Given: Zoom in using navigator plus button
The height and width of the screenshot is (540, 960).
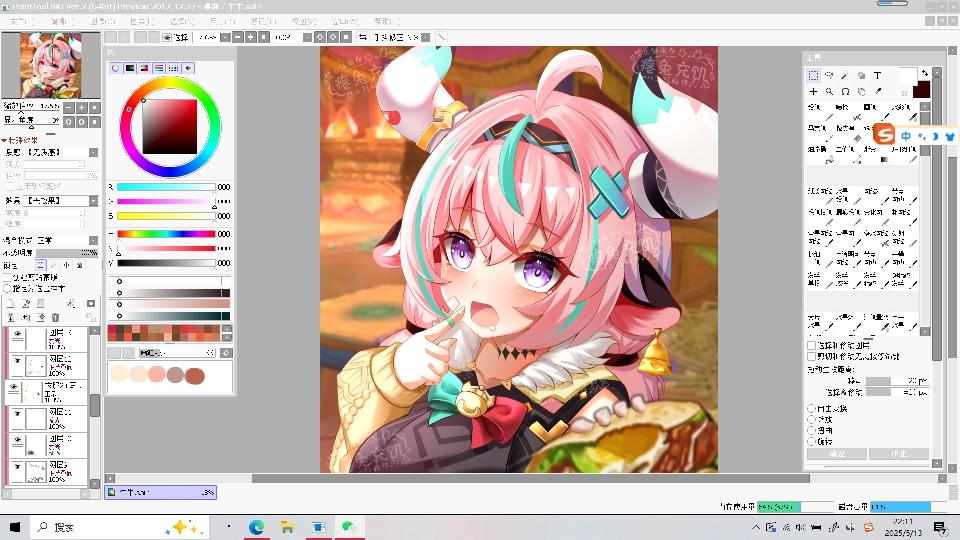Looking at the screenshot, I should coord(81,107).
